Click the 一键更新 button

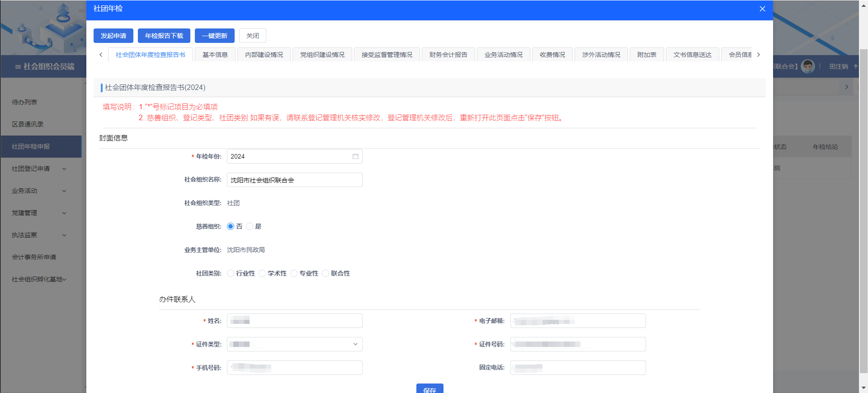click(x=215, y=36)
